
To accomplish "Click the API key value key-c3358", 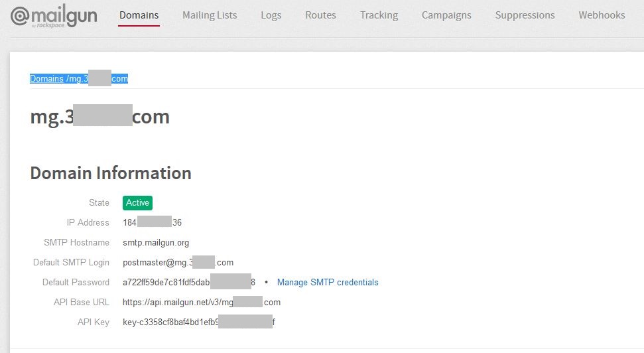I will 199,322.
